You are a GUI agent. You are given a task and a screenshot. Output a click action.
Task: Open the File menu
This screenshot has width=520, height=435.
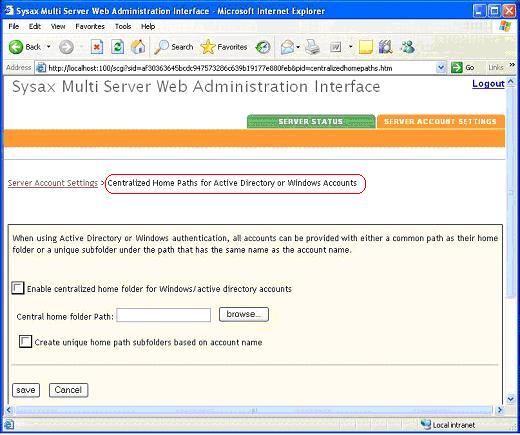coord(14,26)
